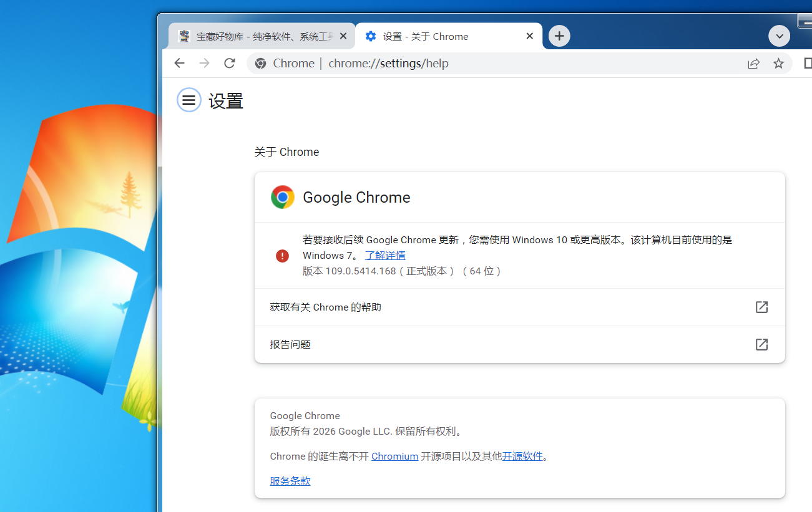Reload the page with the refresh icon

pos(230,63)
